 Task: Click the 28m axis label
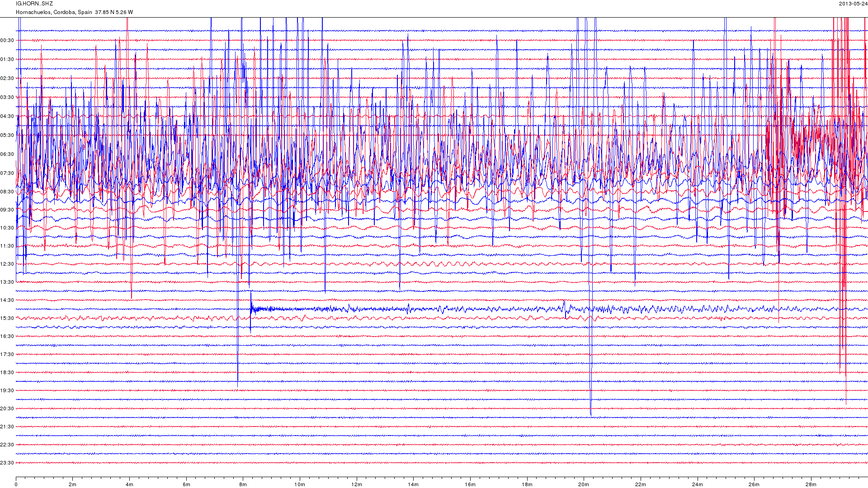(x=811, y=485)
